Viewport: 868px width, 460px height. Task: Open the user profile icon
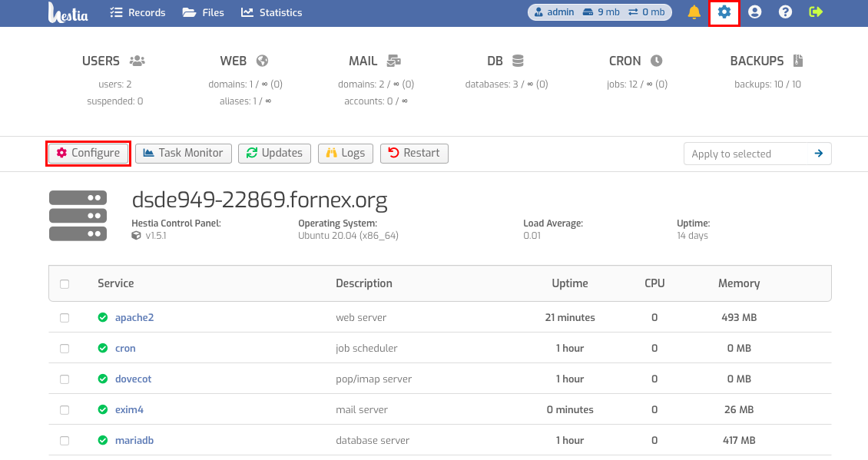coord(754,12)
